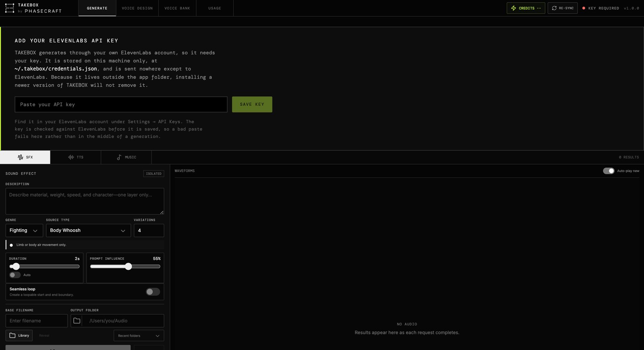The height and width of the screenshot is (350, 644).
Task: Open the Voice Bank tab
Action: 177,8
